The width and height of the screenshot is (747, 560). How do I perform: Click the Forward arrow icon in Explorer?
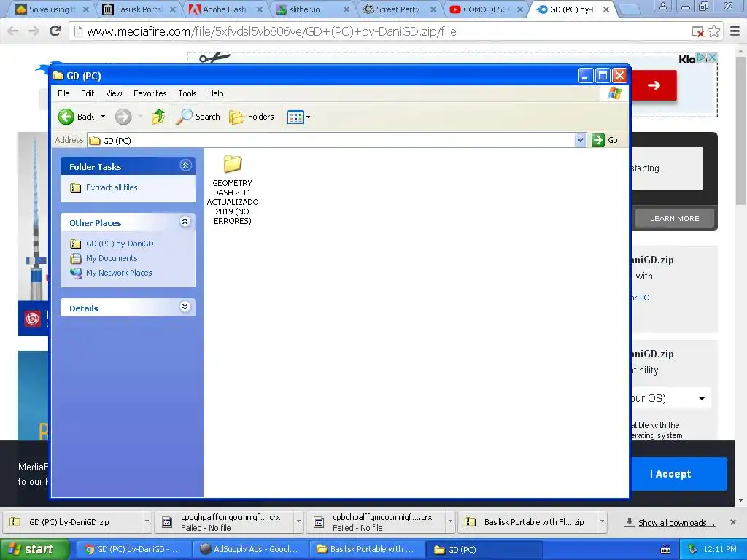point(123,117)
